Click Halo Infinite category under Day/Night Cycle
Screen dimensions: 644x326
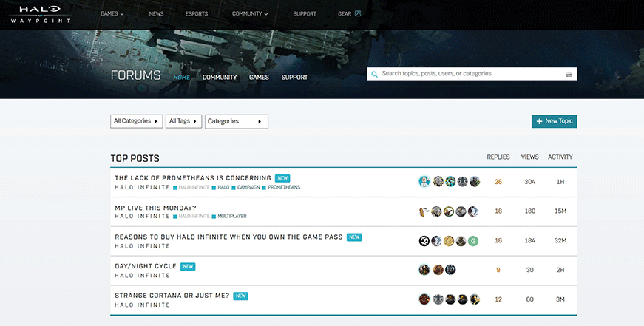(x=142, y=276)
